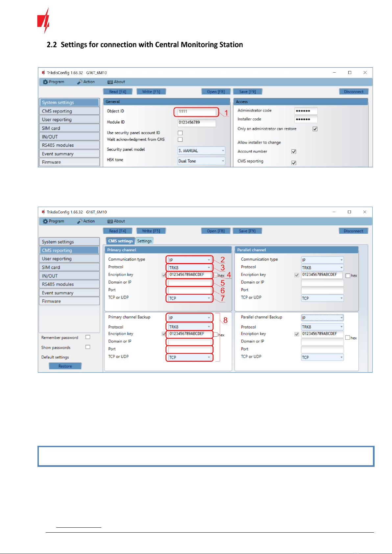Click Primary channel Encription key field
This screenshot has height=554, width=392.
(x=190, y=275)
